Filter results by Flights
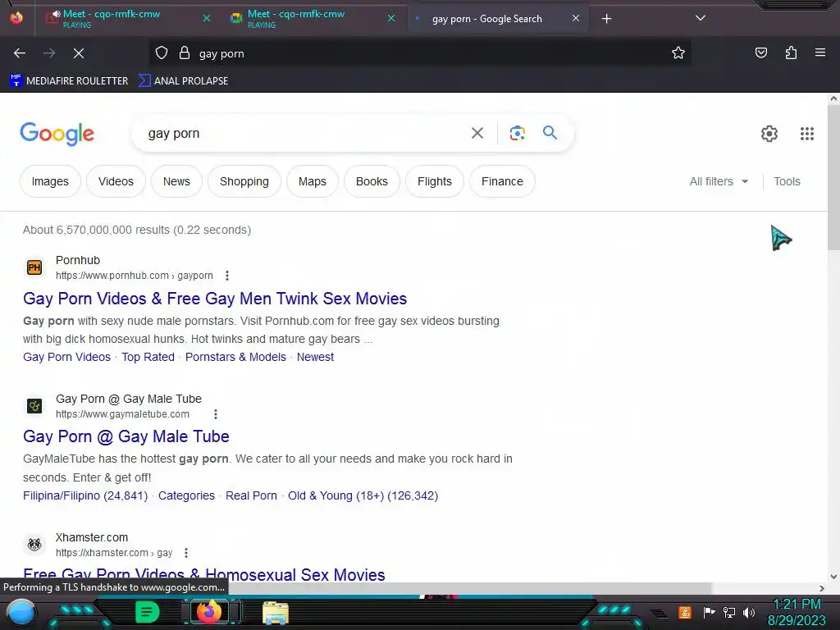 [435, 181]
